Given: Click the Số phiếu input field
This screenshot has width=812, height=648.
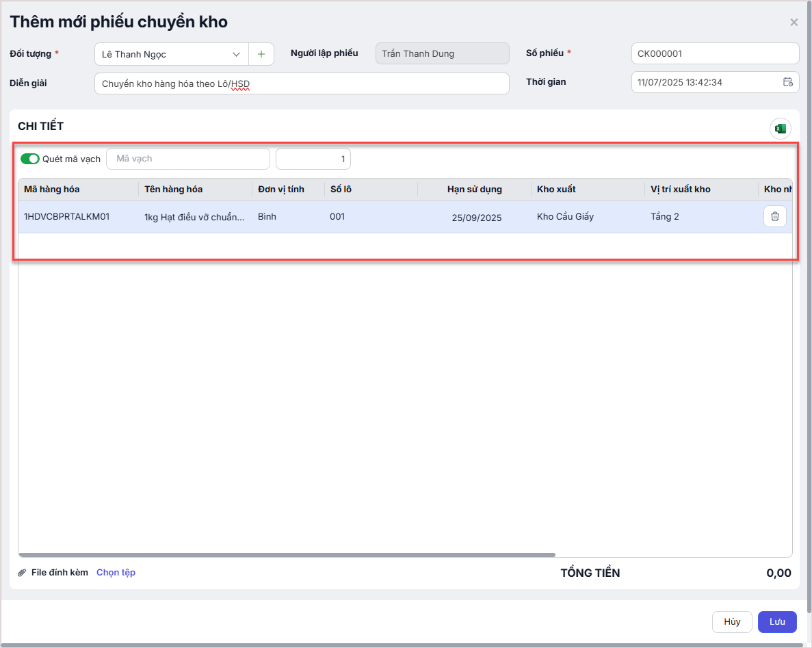Looking at the screenshot, I should pyautogui.click(x=714, y=53).
